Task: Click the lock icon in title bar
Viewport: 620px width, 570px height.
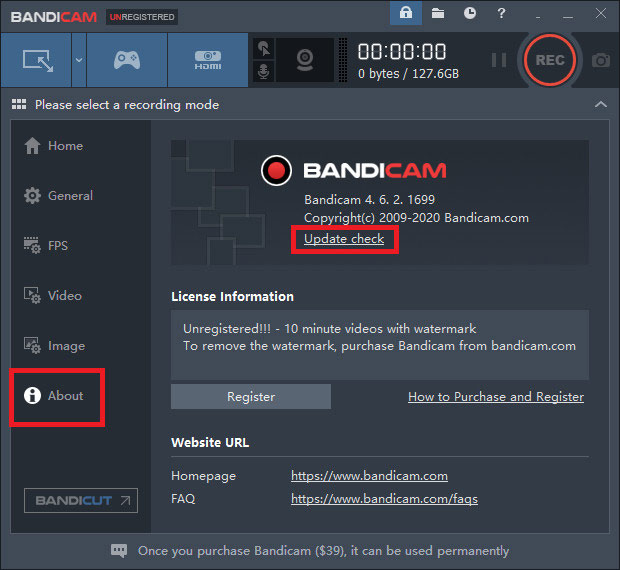Action: (x=405, y=14)
